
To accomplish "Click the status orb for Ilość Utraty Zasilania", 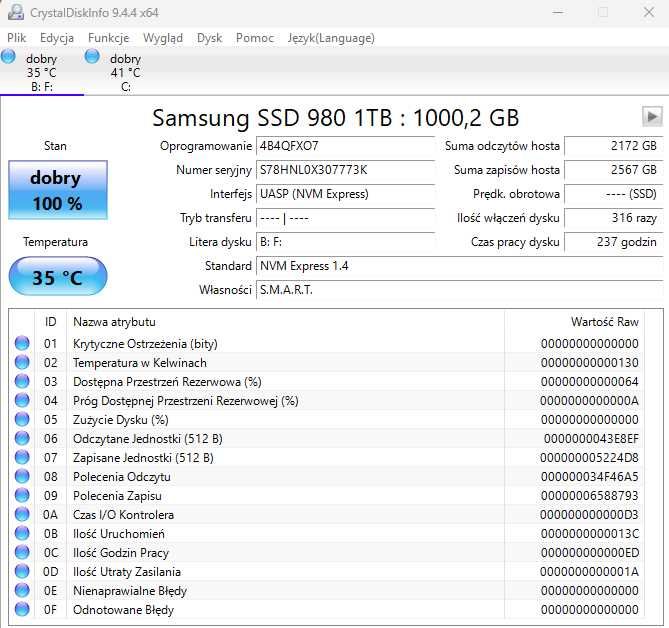I will (22, 571).
